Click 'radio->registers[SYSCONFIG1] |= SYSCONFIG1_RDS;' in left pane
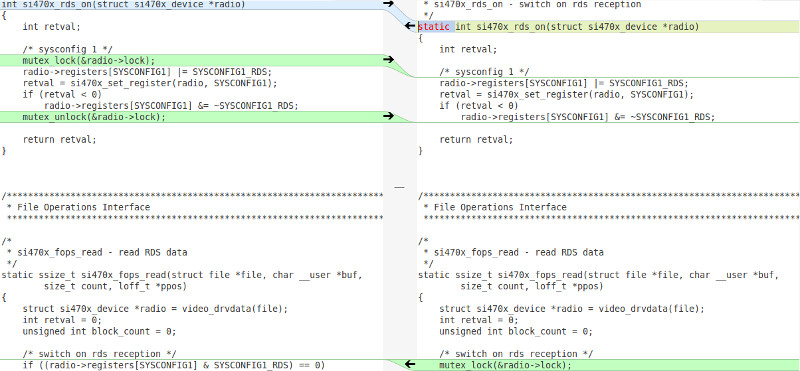Image resolution: width=800 pixels, height=371 pixels. click(x=147, y=71)
